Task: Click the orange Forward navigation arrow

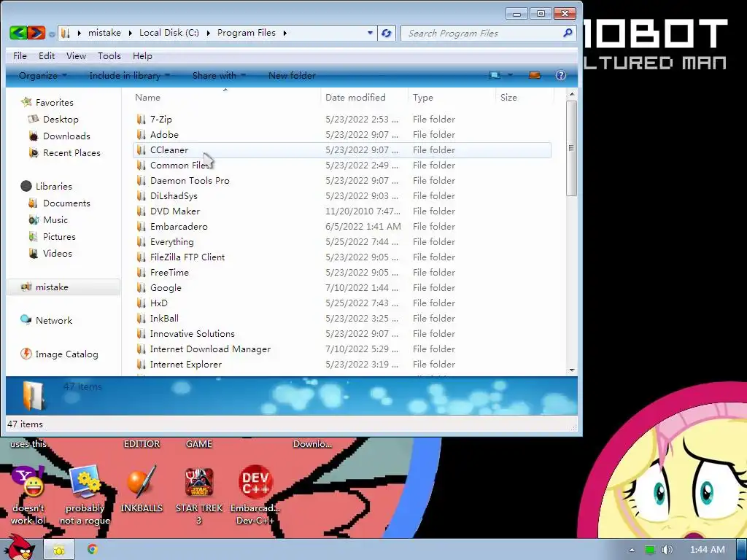Action: (36, 33)
